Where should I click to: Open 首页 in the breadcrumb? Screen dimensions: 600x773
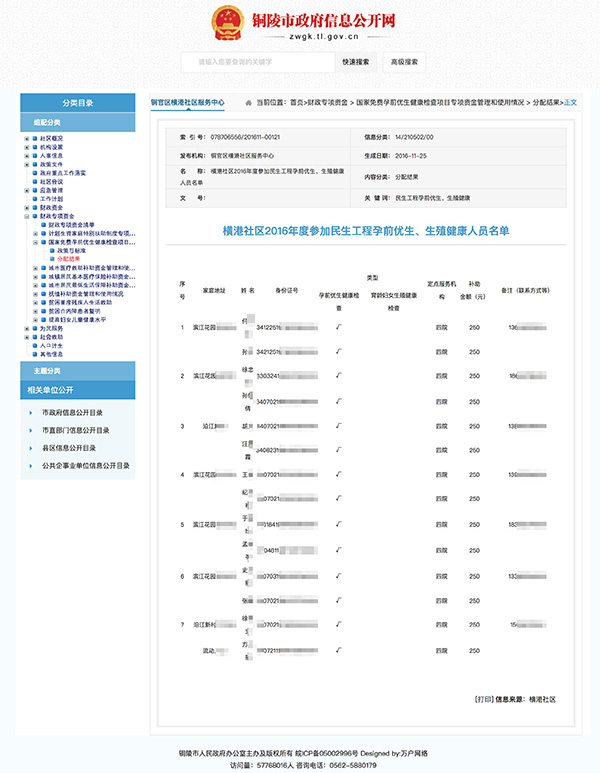[x=296, y=103]
